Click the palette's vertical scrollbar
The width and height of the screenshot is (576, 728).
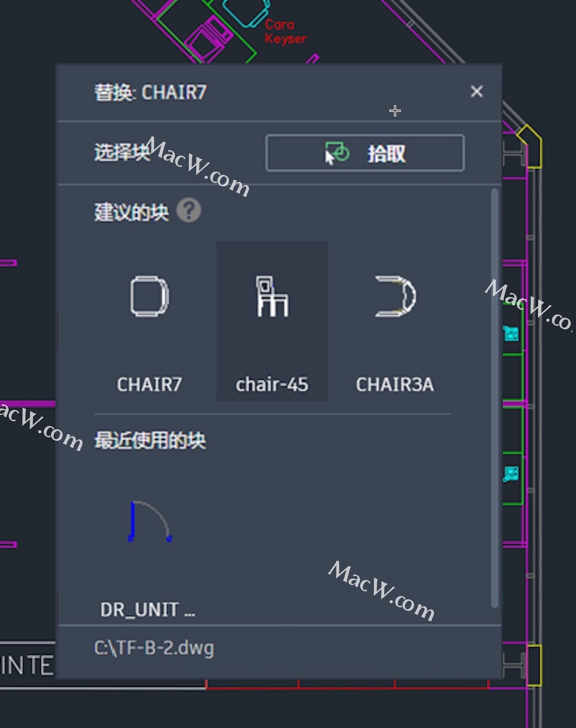495,398
